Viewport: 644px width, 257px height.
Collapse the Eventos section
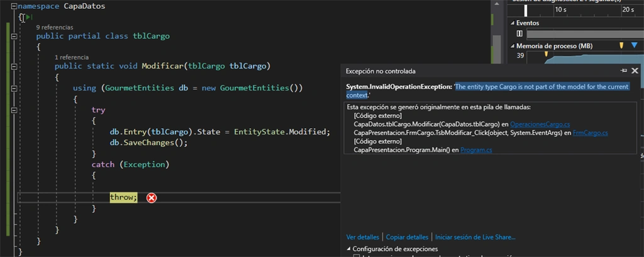513,23
